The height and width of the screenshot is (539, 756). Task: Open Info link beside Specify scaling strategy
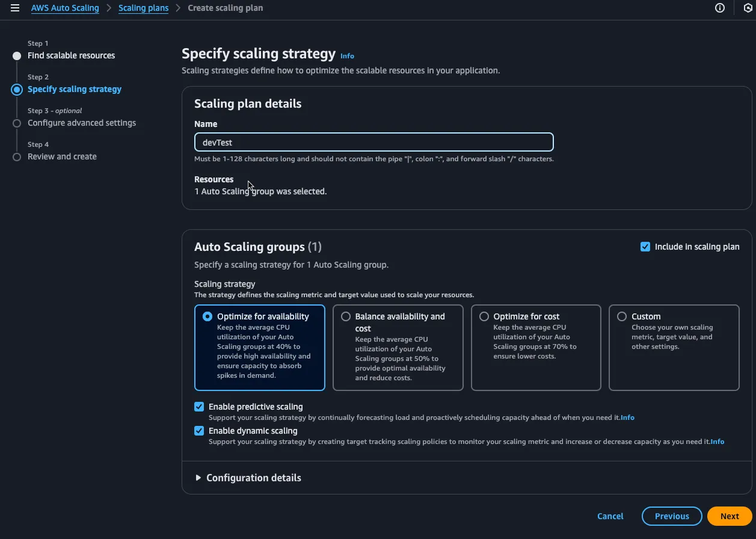(347, 56)
